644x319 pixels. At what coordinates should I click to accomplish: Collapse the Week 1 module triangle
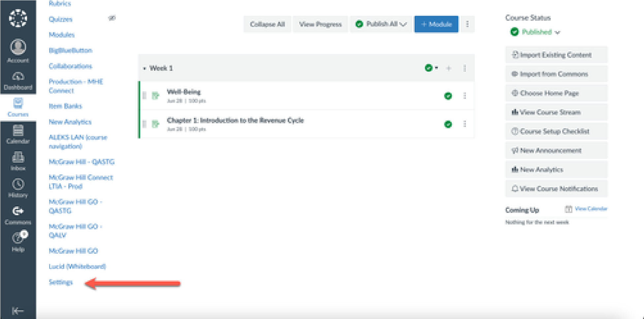pyautogui.click(x=145, y=69)
